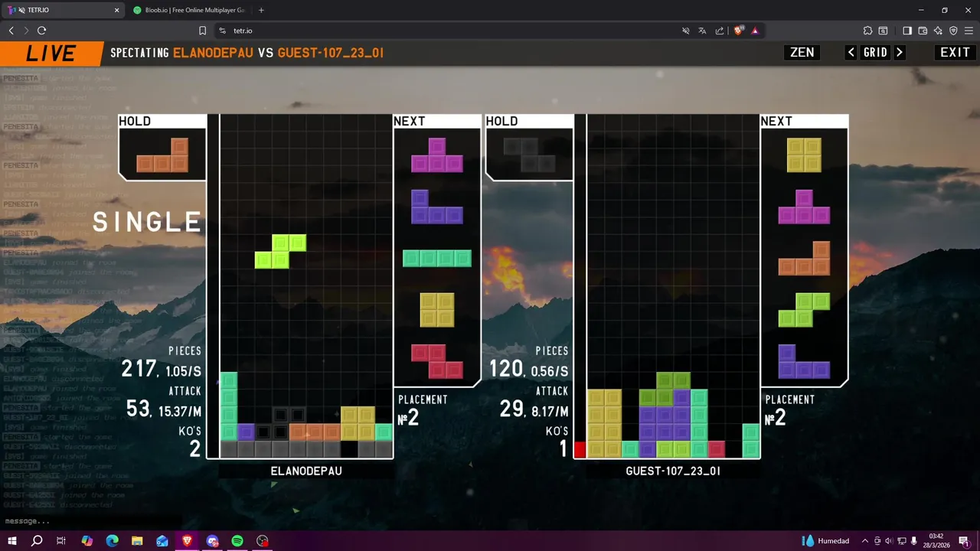The width and height of the screenshot is (980, 551).
Task: Open the page translate icon
Action: [702, 31]
